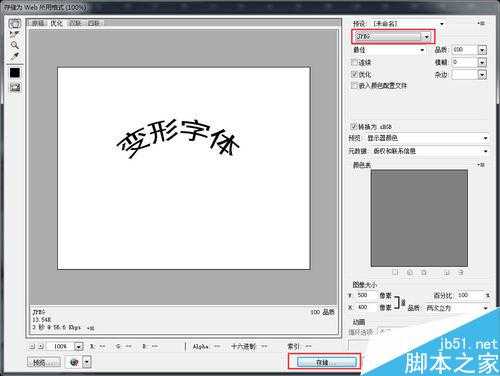The height and width of the screenshot is (376, 500).
Task: Open the 品质 两次立方 resample dropdown
Action: (457, 308)
